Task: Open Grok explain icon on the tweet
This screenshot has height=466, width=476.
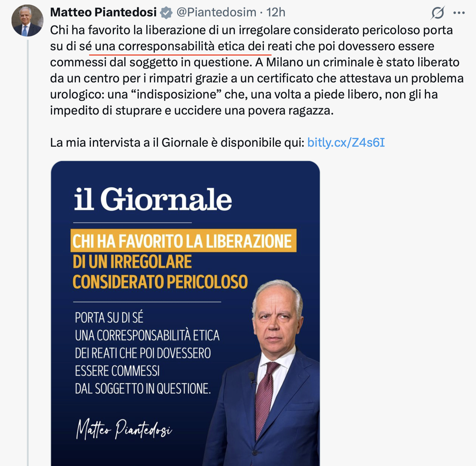Action: click(x=437, y=13)
